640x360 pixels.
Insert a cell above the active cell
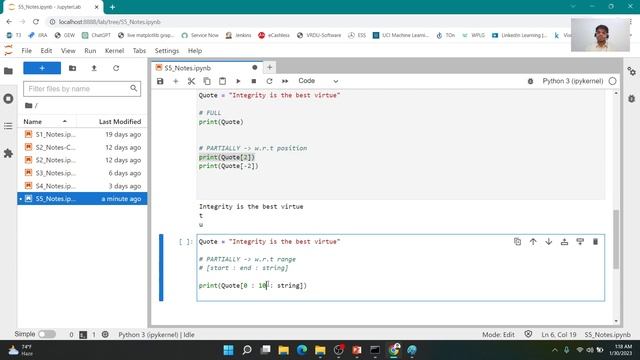click(x=564, y=242)
